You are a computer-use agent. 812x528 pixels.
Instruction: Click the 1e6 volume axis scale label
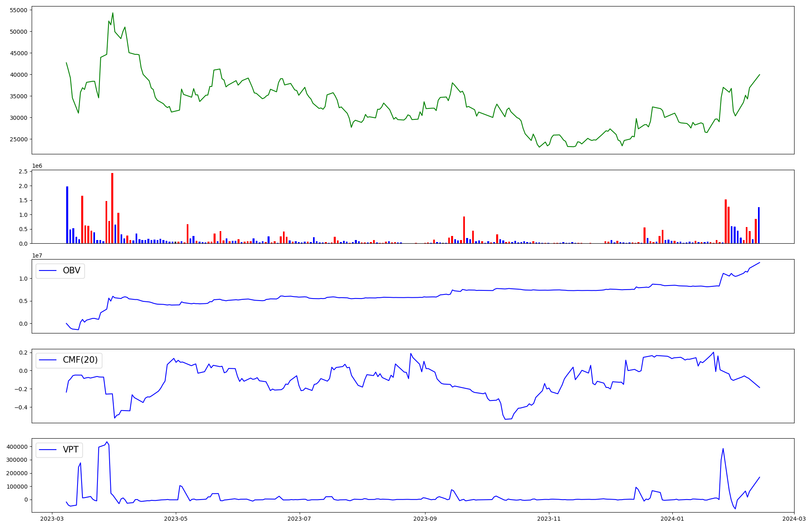(37, 166)
